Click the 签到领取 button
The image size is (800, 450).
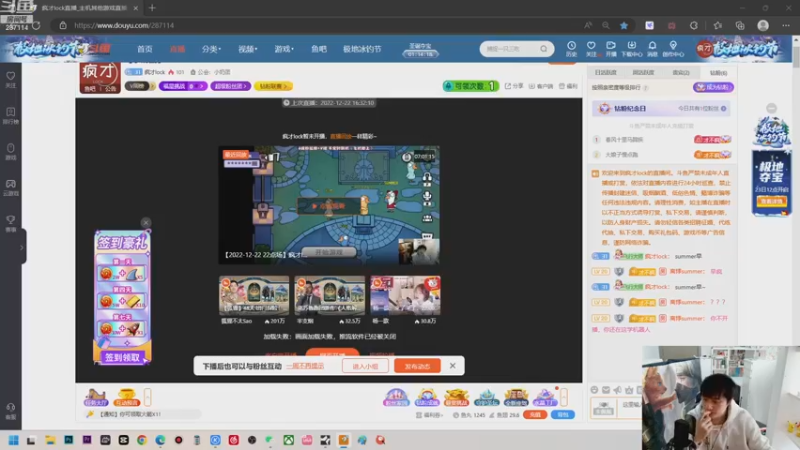coord(122,358)
